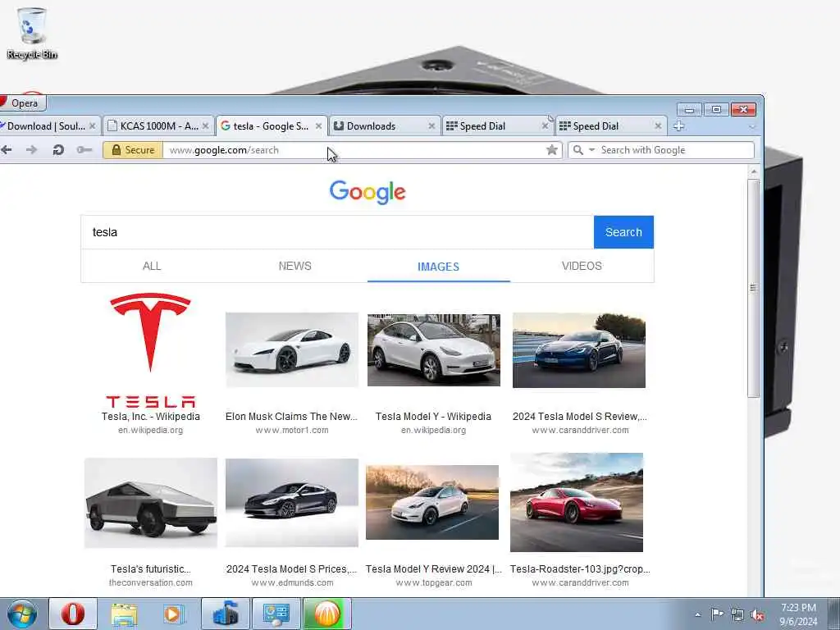The image size is (840, 630).
Task: Click the Google logo
Action: click(x=367, y=192)
